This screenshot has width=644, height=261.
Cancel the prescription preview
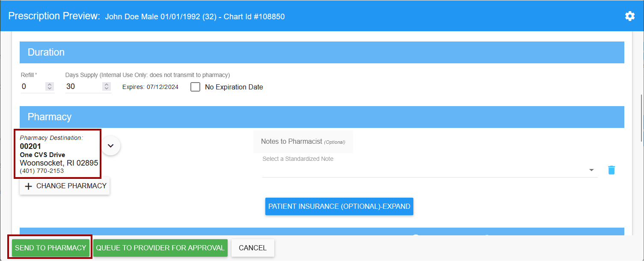pos(252,248)
